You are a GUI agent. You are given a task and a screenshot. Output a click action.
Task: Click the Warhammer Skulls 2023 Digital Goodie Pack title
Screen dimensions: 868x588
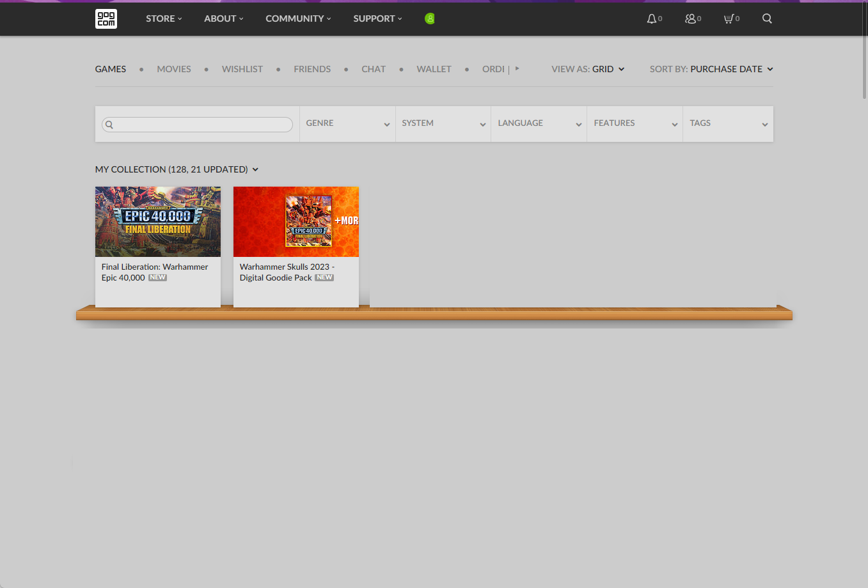point(287,272)
